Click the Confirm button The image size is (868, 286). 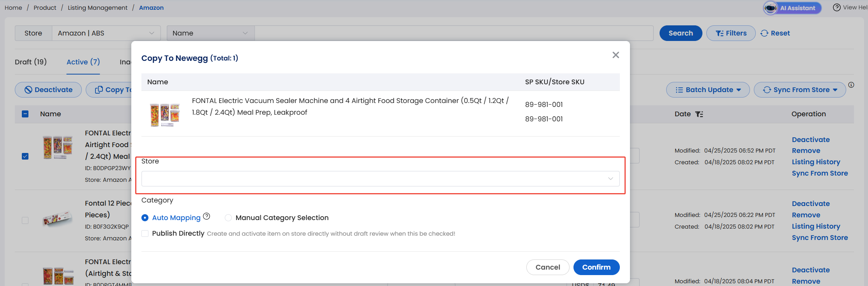click(596, 267)
